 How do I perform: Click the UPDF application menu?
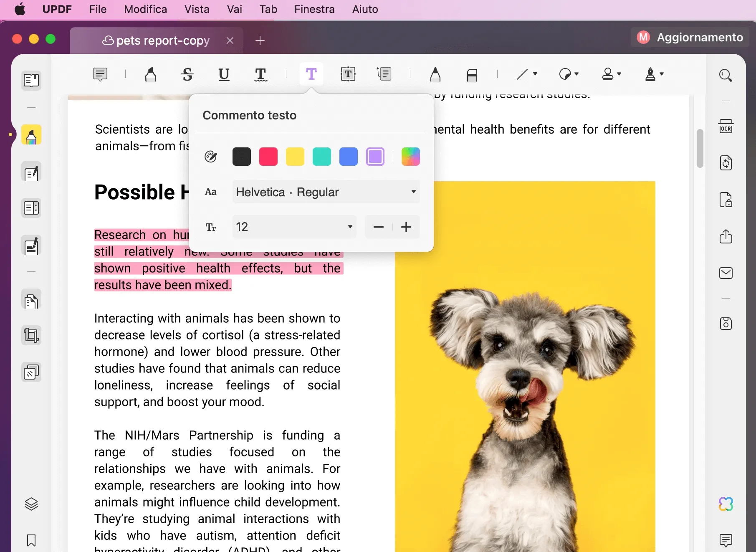pos(57,9)
